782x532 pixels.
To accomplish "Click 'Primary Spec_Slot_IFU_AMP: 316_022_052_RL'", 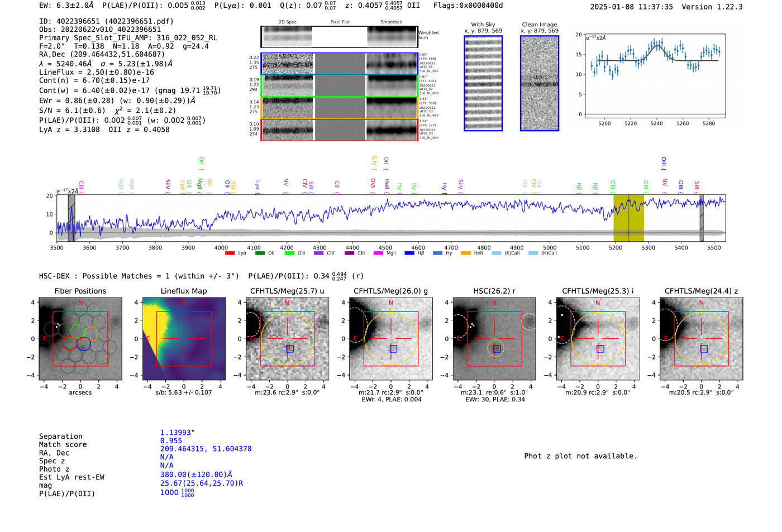I will (128, 38).
